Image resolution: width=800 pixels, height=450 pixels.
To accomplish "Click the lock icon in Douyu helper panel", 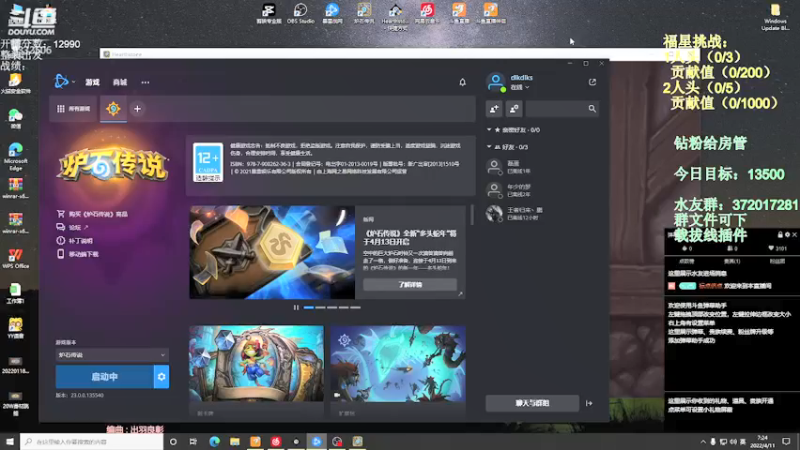I will click(780, 235).
